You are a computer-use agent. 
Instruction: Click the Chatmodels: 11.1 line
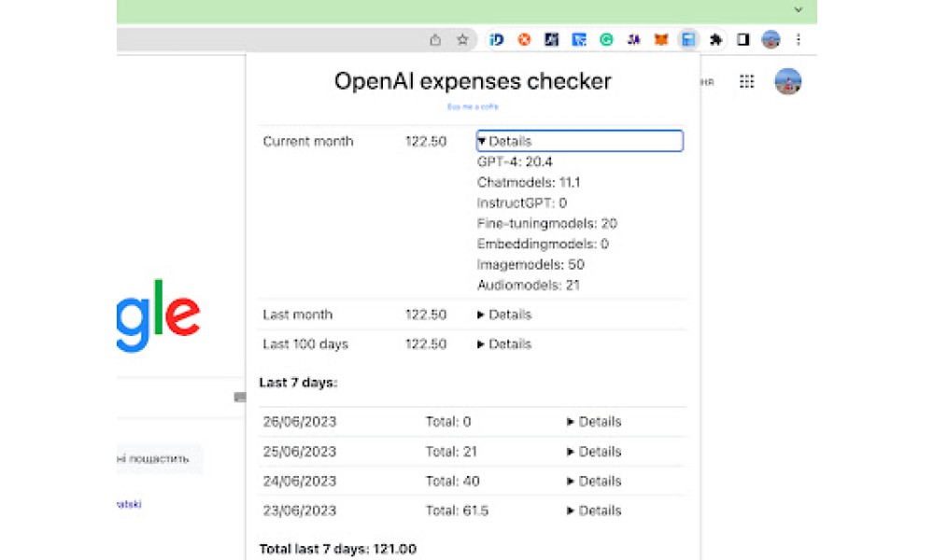pos(529,183)
